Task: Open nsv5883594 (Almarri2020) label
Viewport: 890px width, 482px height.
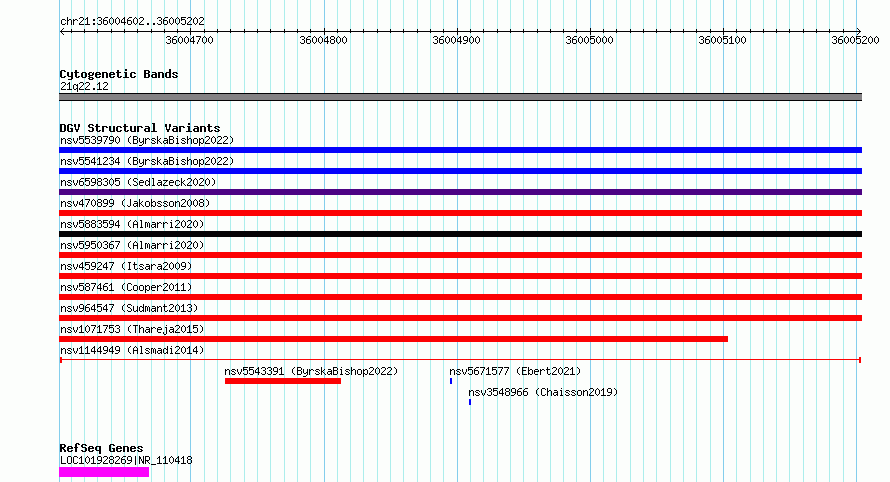Action: [x=132, y=224]
